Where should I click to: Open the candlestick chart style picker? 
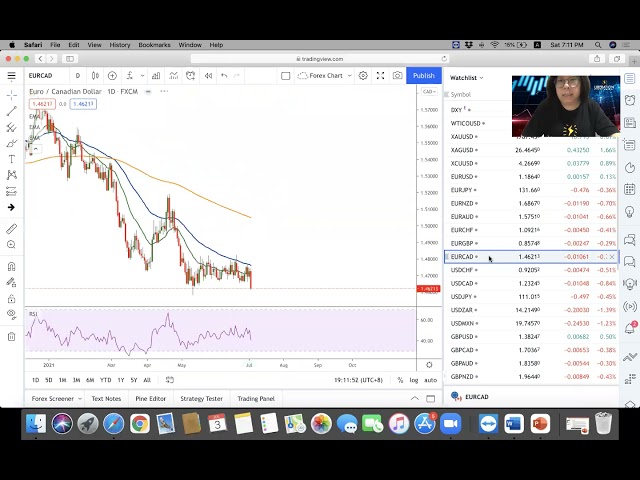click(x=94, y=76)
